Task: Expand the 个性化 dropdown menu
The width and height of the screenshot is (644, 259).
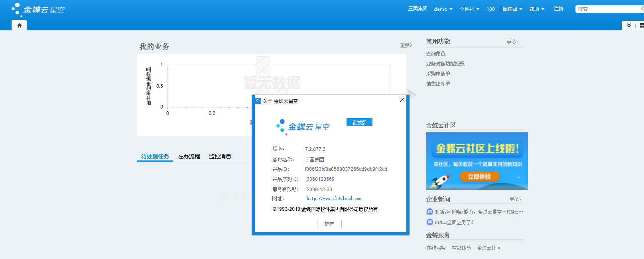Action: point(469,9)
